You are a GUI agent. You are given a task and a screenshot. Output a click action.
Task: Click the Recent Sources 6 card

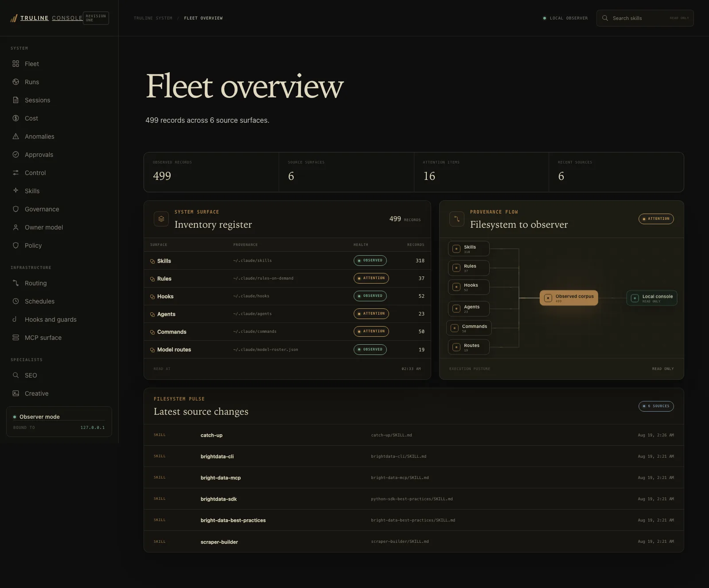(x=616, y=172)
